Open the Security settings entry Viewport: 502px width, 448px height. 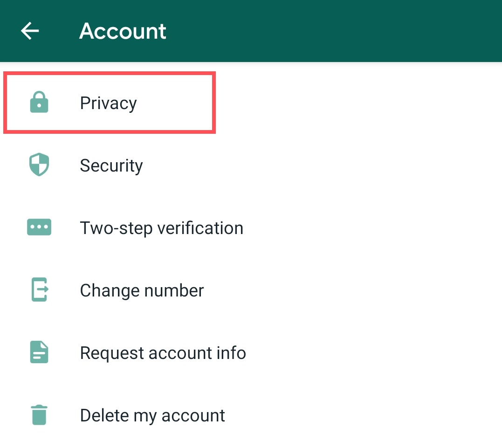click(x=111, y=165)
